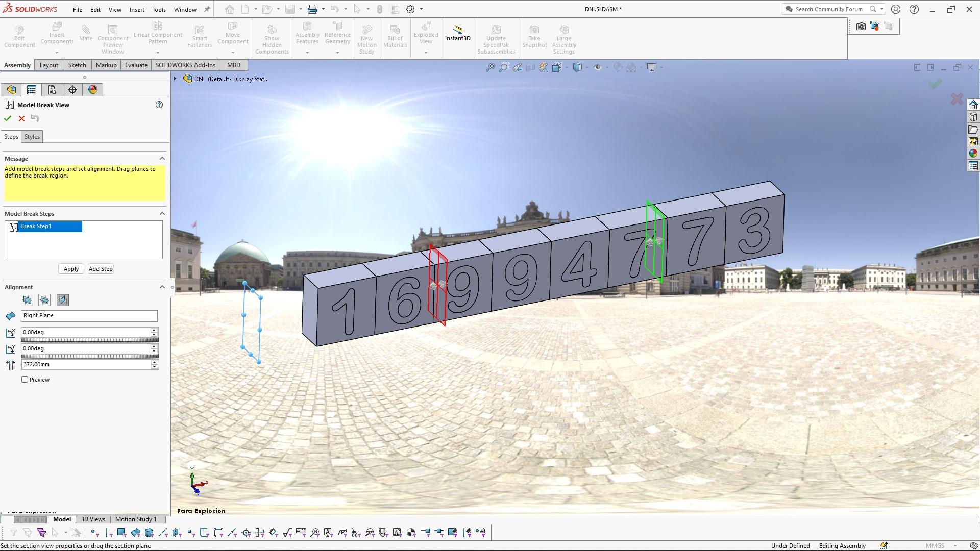Click the Add Step button
The height and width of the screenshot is (551, 980).
pyautogui.click(x=101, y=269)
